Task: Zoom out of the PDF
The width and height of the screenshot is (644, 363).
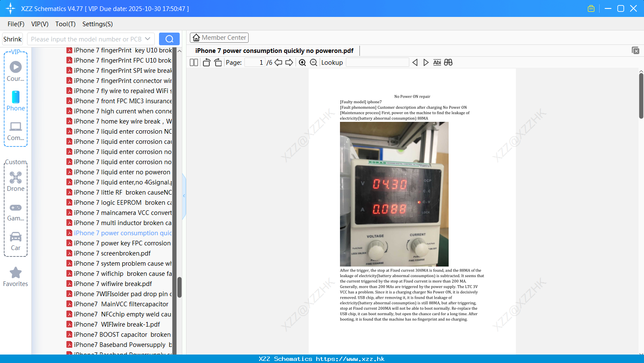Action: (313, 63)
